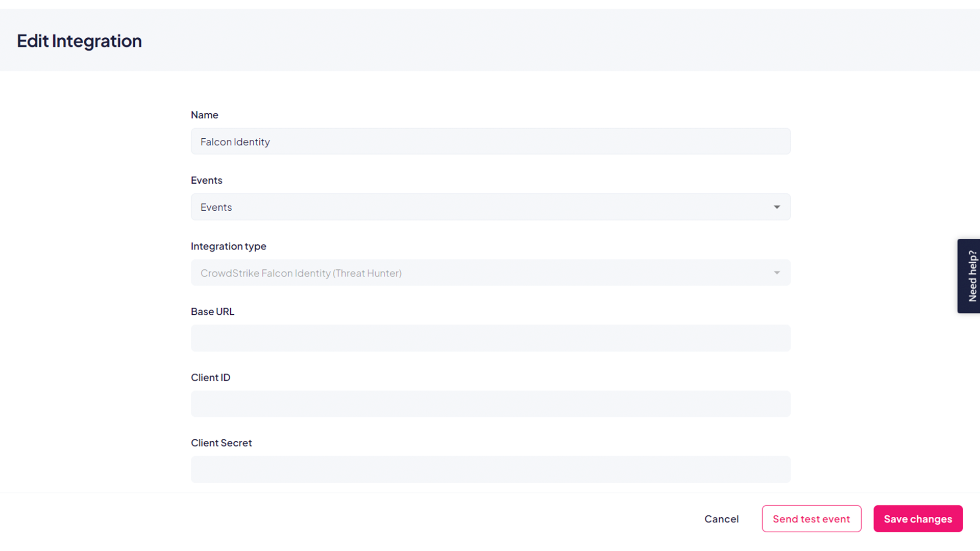Open the Events dropdown

491,207
